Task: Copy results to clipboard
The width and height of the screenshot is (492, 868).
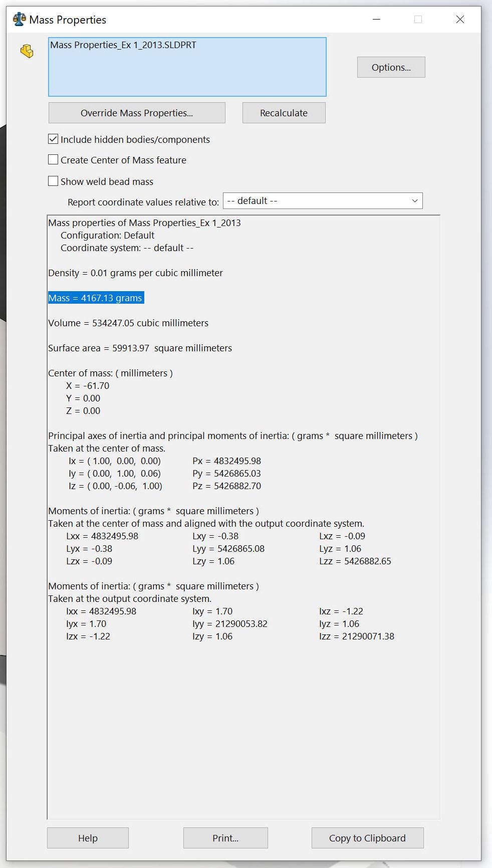Action: (x=368, y=838)
